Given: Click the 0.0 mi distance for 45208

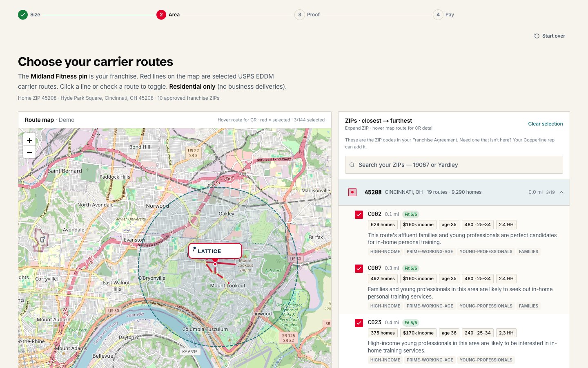Looking at the screenshot, I should [535, 192].
